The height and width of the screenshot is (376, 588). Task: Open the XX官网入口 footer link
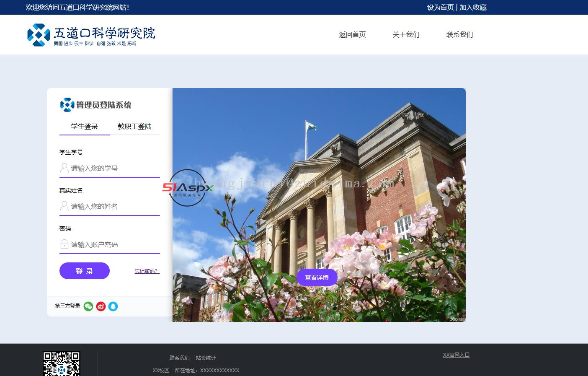click(456, 355)
